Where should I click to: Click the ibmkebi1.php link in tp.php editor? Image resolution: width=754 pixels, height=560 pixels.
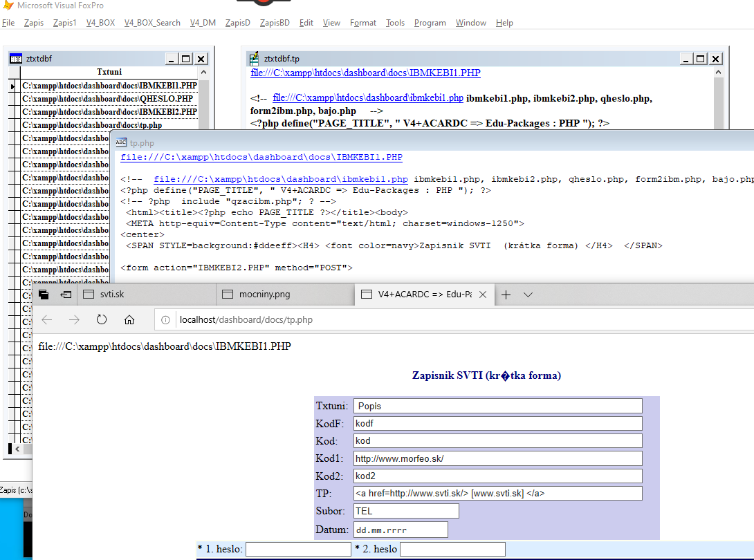point(280,179)
